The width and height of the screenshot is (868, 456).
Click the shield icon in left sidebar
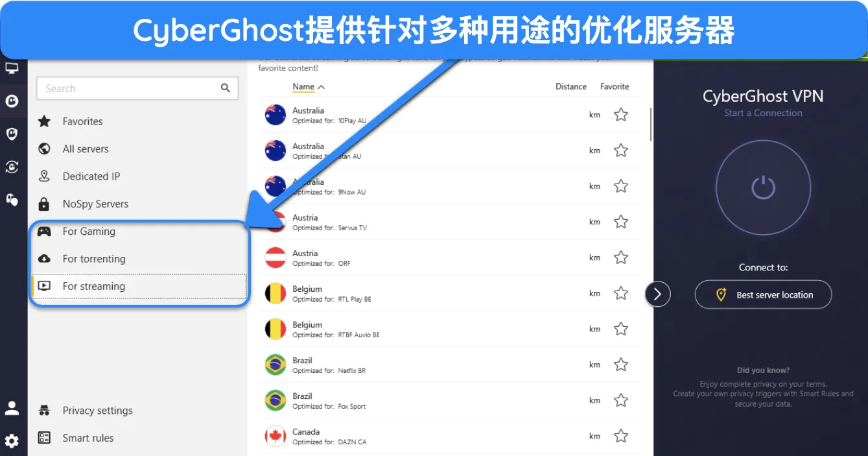pos(12,134)
